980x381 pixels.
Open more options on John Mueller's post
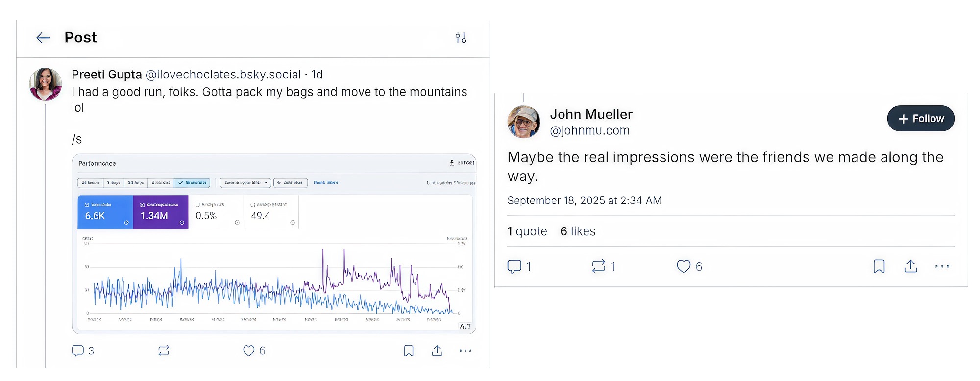point(942,266)
